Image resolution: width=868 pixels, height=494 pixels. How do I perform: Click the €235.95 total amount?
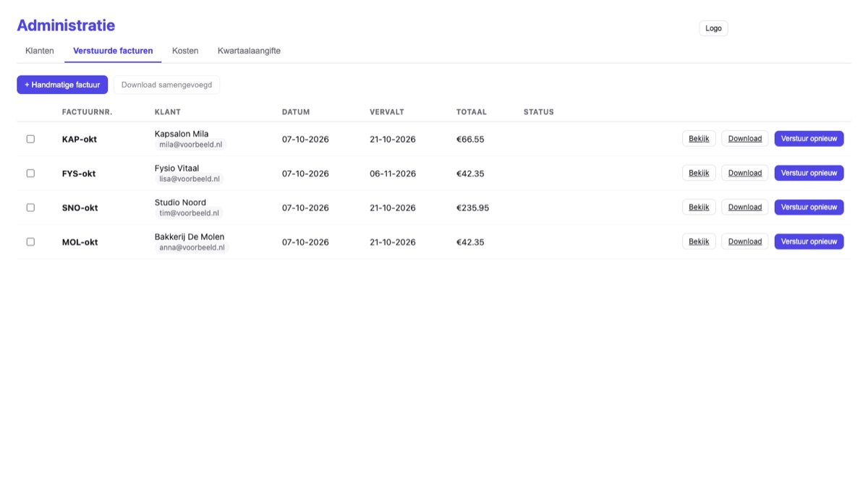pos(472,208)
